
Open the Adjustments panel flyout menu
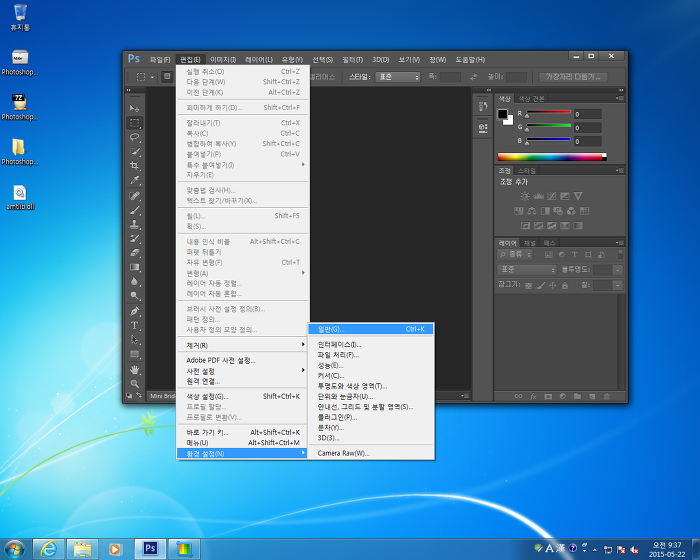[620, 171]
